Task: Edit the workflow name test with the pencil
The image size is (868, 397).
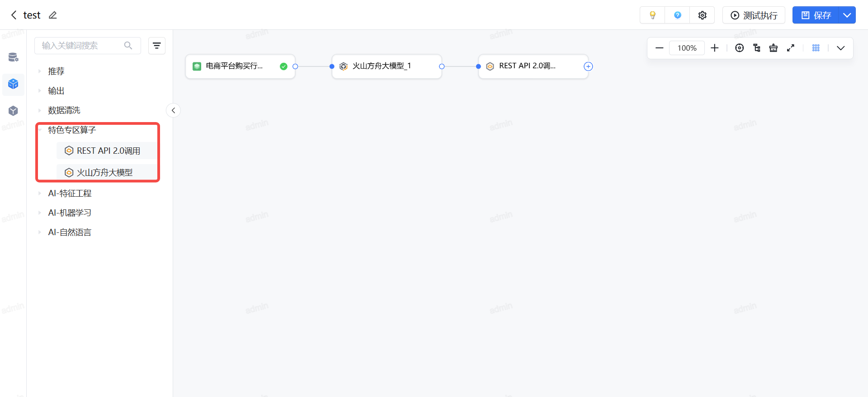Action: click(53, 15)
